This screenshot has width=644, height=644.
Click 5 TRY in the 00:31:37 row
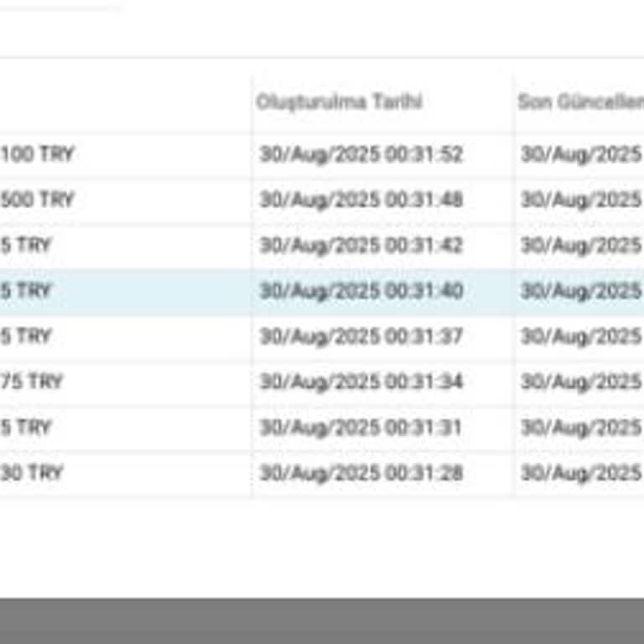(x=25, y=336)
